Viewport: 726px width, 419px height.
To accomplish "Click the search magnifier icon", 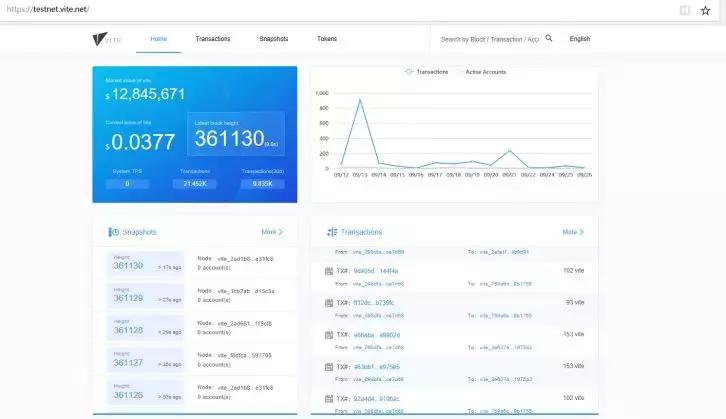I will point(549,38).
